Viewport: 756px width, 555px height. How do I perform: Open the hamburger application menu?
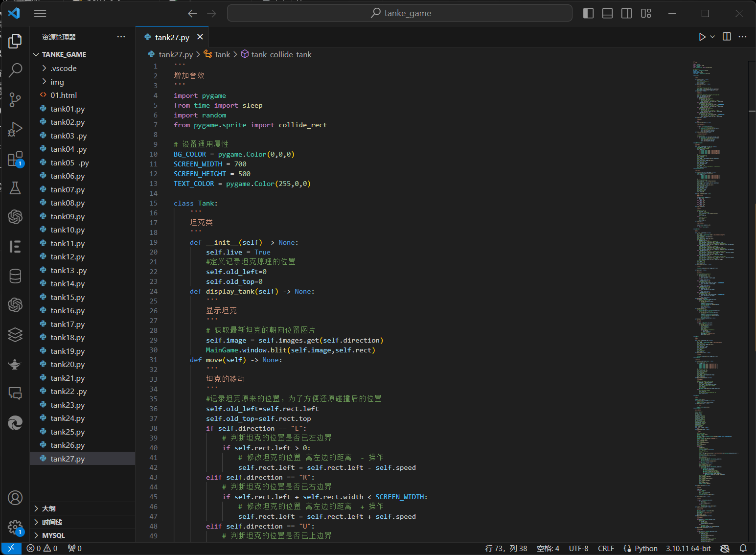pyautogui.click(x=40, y=14)
